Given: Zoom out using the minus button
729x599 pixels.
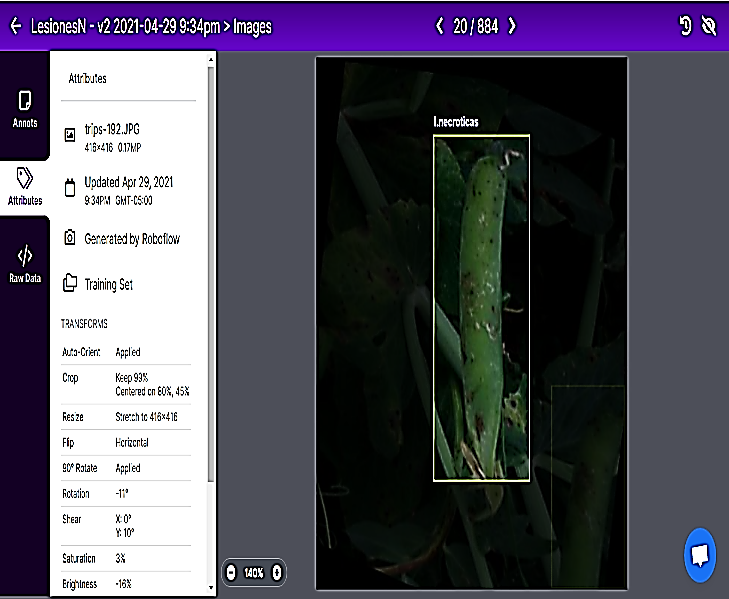Looking at the screenshot, I should pos(231,573).
